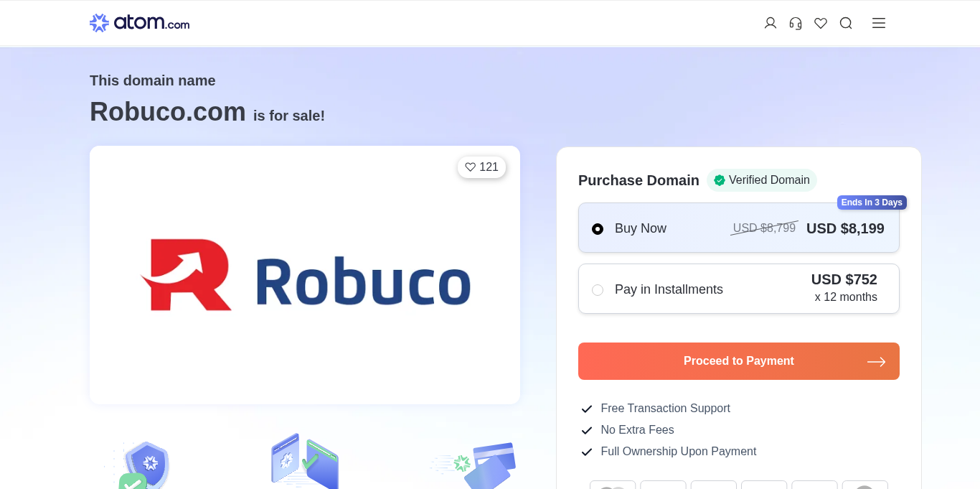Click the Proceed to Payment button
The image size is (980, 489).
tap(738, 361)
